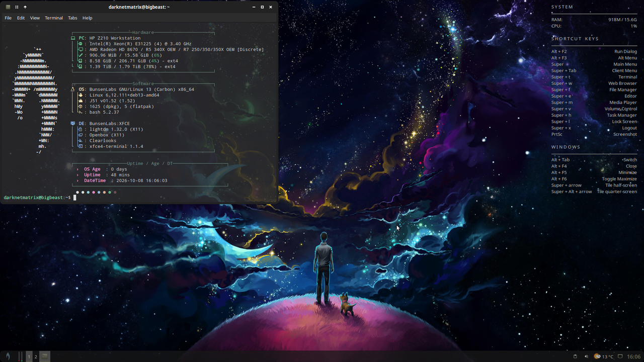Minimize the terminal window
The image size is (644, 362).
tap(254, 7)
